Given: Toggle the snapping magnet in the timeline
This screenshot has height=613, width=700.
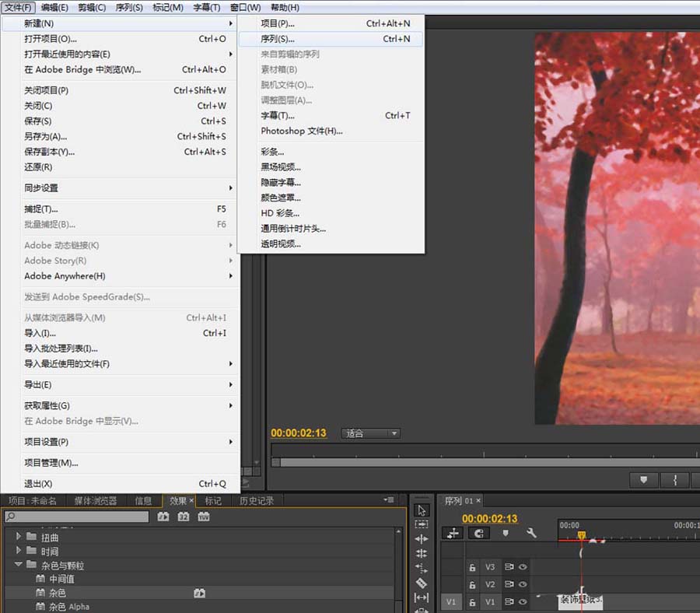Looking at the screenshot, I should pos(478,533).
